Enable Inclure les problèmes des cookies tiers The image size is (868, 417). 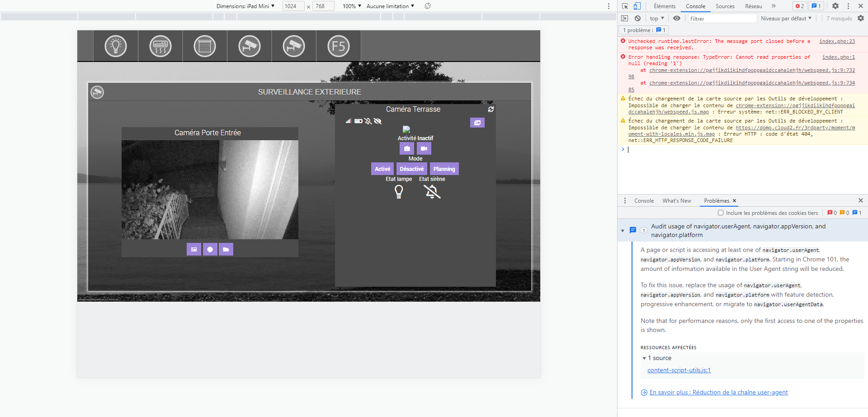click(721, 213)
